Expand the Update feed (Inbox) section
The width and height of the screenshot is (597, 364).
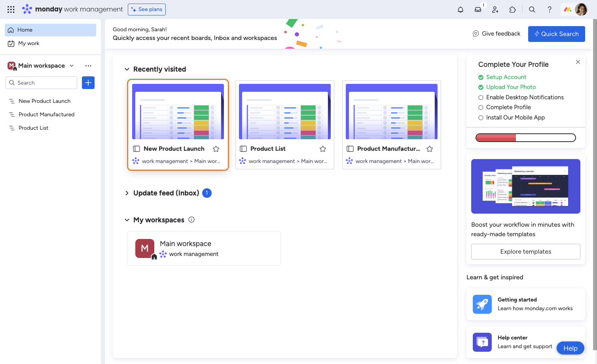pyautogui.click(x=127, y=193)
